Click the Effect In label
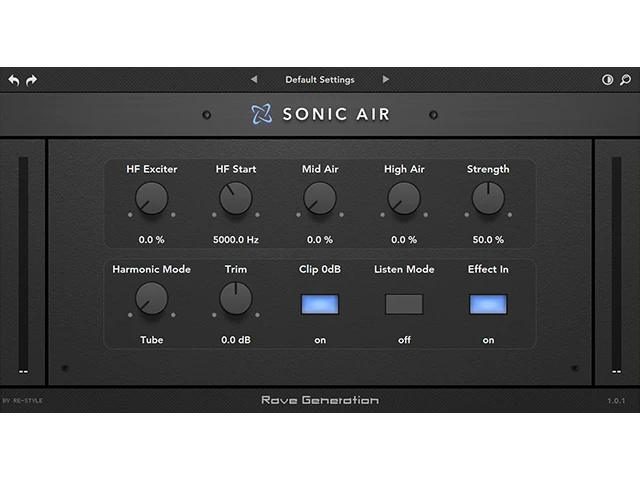This screenshot has height=480, width=640. point(488,269)
